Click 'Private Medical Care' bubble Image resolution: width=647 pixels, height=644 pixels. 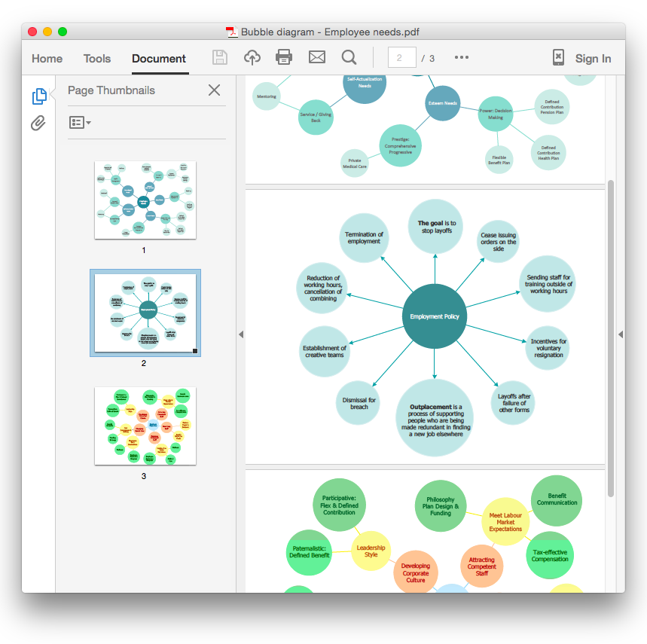[355, 163]
